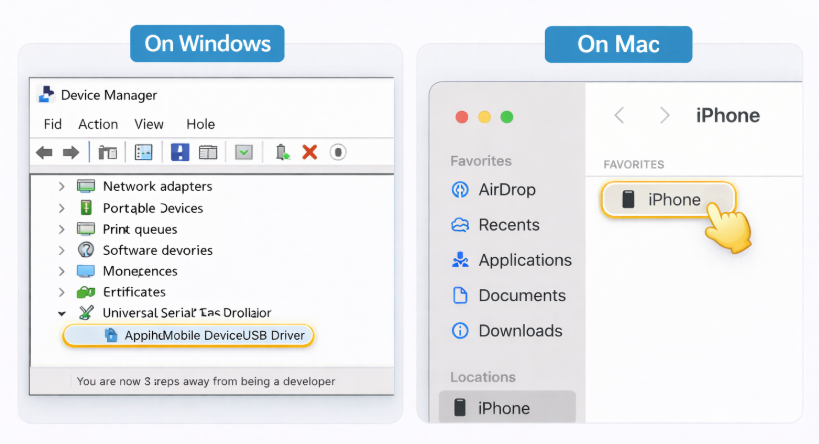The height and width of the screenshot is (444, 819).
Task: Open Applications in Finder sidebar
Action: pos(525,260)
